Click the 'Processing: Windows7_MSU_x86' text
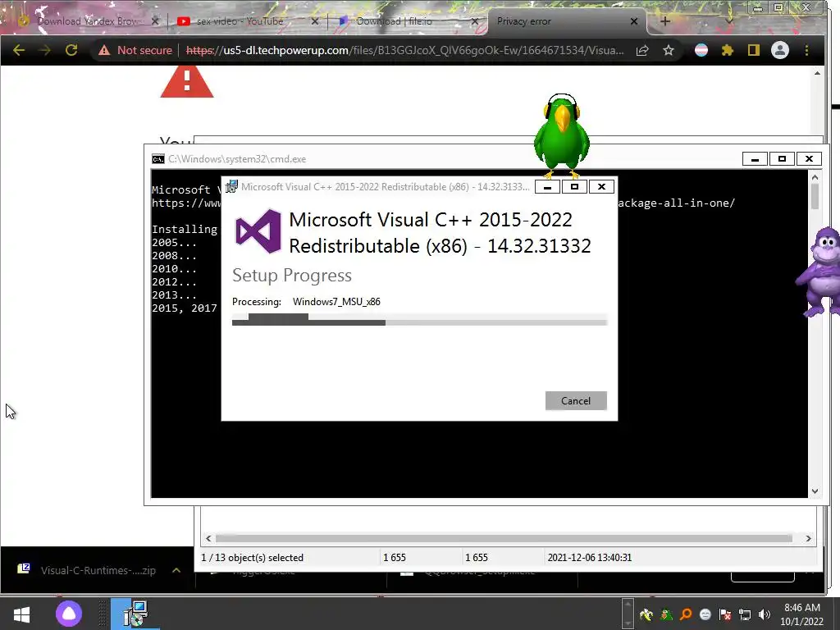Image resolution: width=840 pixels, height=630 pixels. (306, 302)
